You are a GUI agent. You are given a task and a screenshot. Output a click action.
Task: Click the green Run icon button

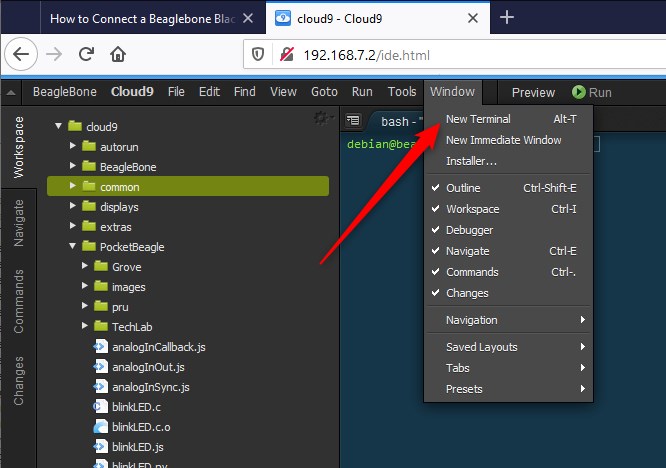(x=579, y=92)
